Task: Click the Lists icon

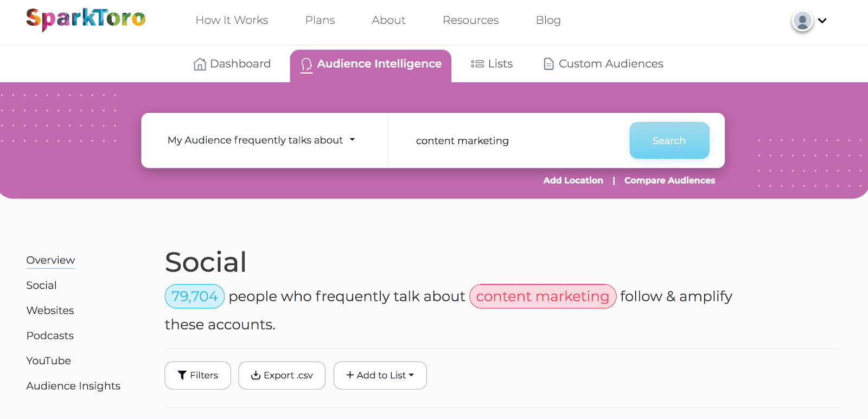Action: pyautogui.click(x=477, y=64)
